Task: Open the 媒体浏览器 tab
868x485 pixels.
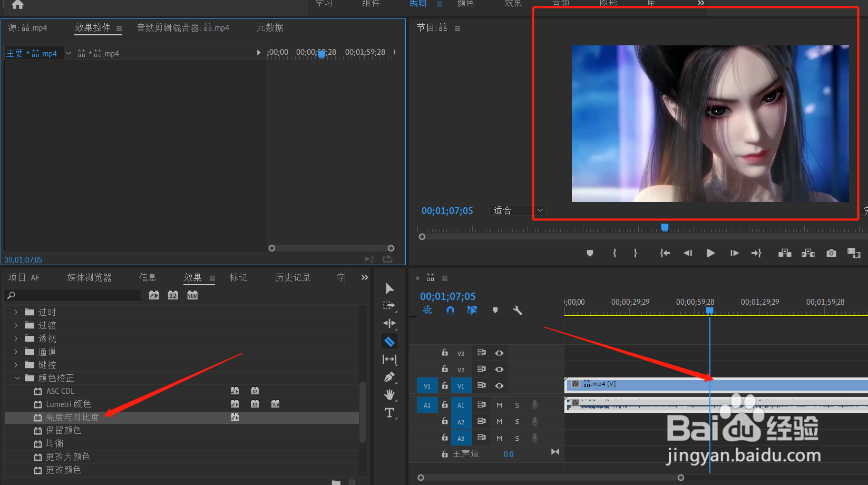Action: point(90,277)
